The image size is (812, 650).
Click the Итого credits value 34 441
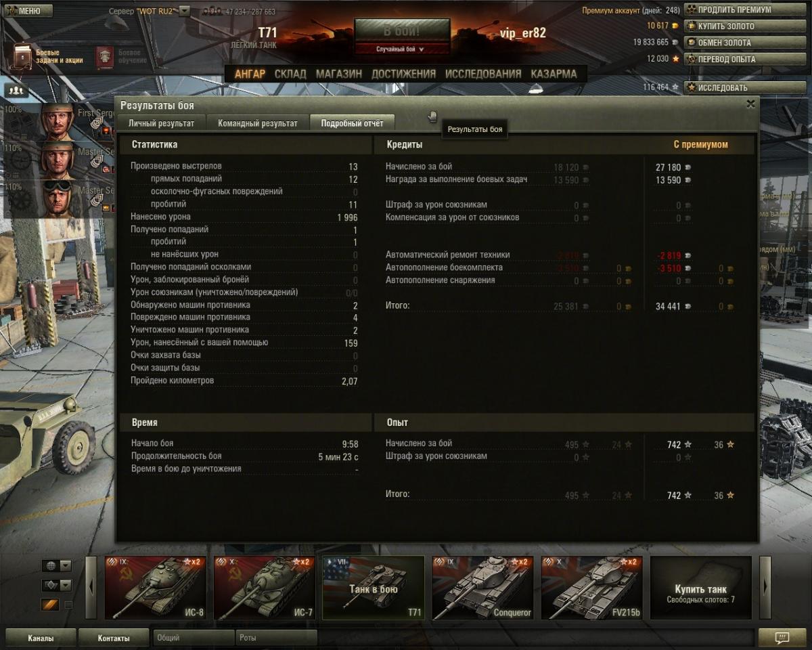(x=668, y=307)
